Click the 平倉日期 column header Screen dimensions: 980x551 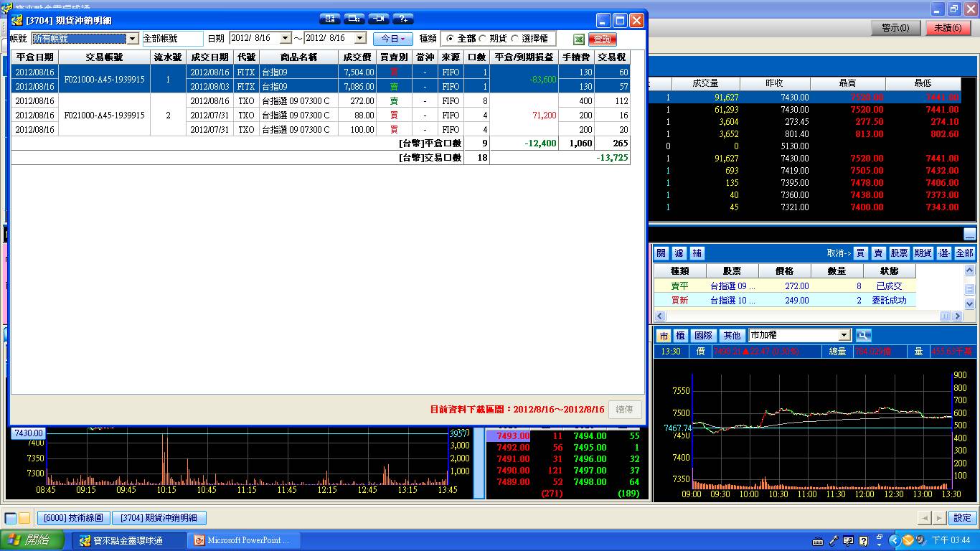coord(34,57)
